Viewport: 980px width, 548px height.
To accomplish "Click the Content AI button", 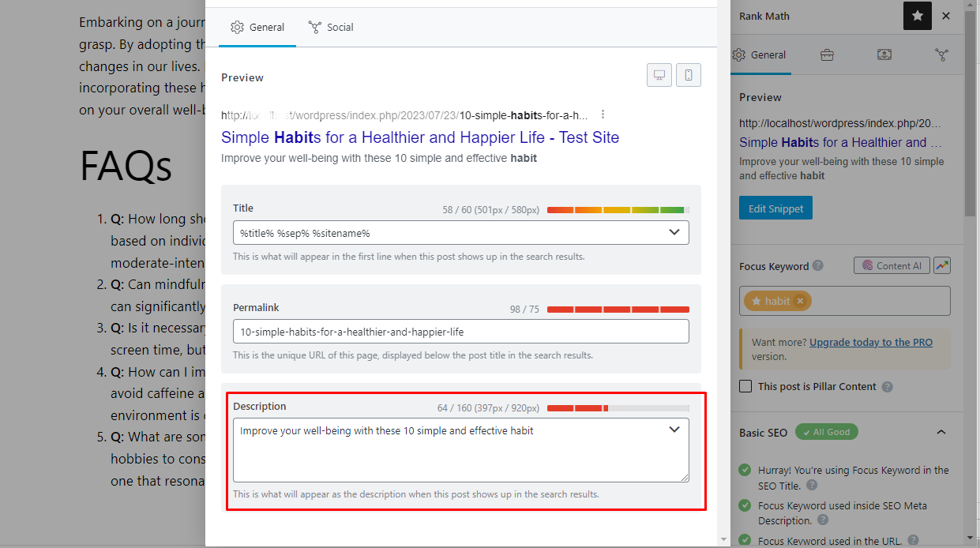I will coord(892,266).
